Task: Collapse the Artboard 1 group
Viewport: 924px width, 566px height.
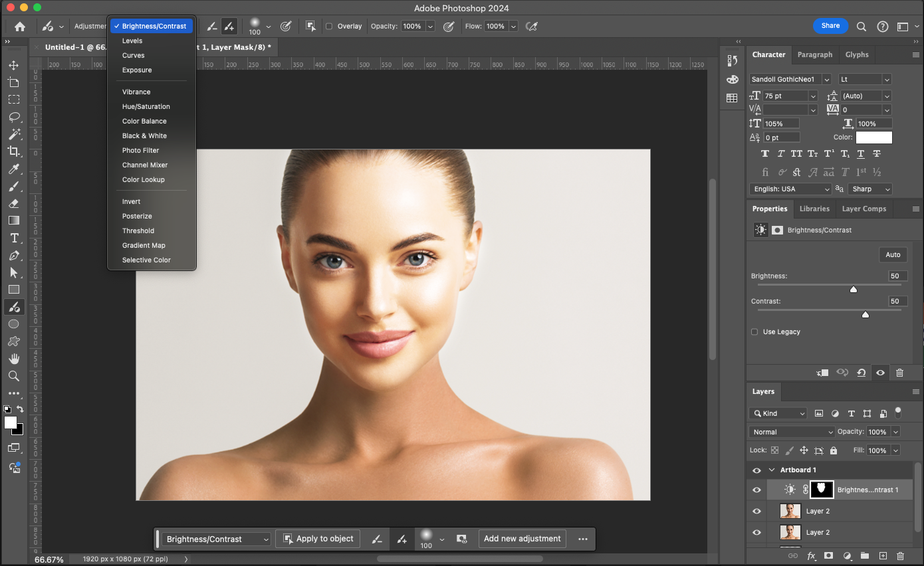Action: point(772,470)
